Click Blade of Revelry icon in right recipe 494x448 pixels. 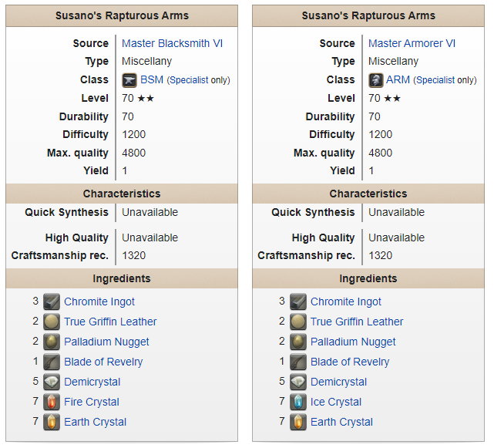(298, 362)
